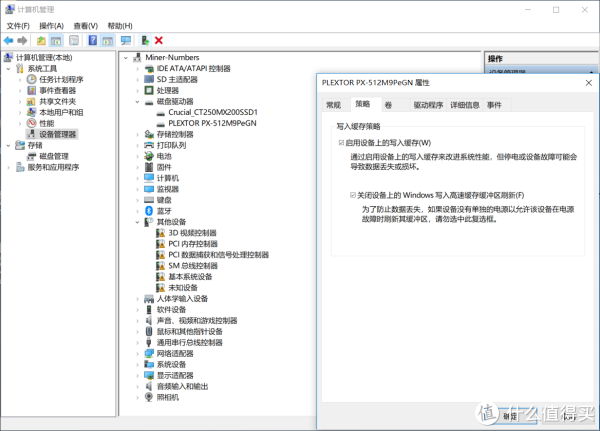The width and height of the screenshot is (600, 431).
Task: Select 未知设备 entry
Action: (x=183, y=287)
